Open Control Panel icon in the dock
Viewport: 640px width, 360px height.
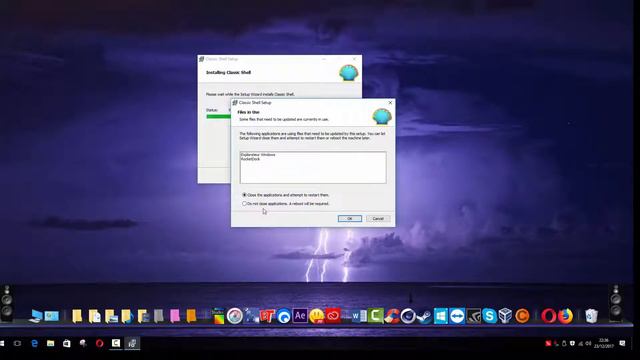click(52, 316)
